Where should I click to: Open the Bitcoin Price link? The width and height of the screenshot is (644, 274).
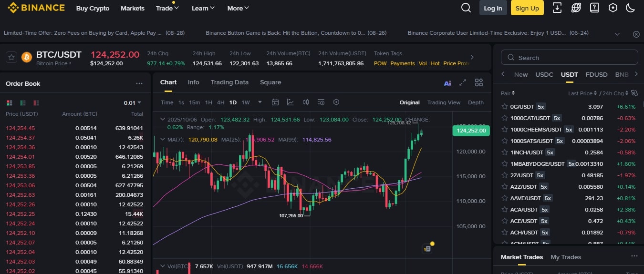[54, 63]
